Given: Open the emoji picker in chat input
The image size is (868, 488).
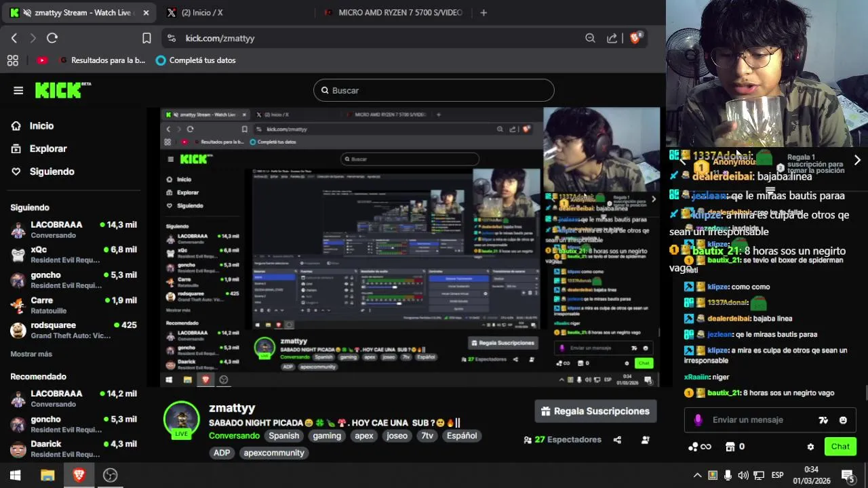Looking at the screenshot, I should pos(843,420).
